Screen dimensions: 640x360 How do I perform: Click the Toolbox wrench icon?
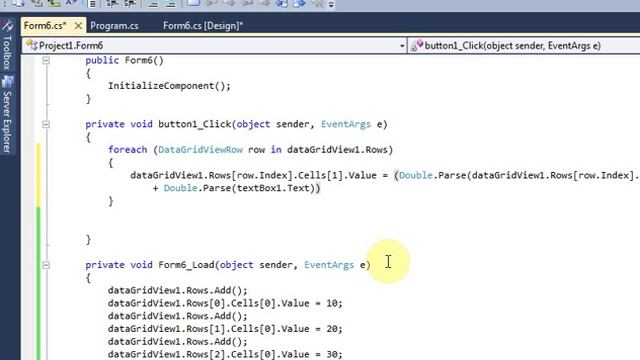tap(7, 25)
